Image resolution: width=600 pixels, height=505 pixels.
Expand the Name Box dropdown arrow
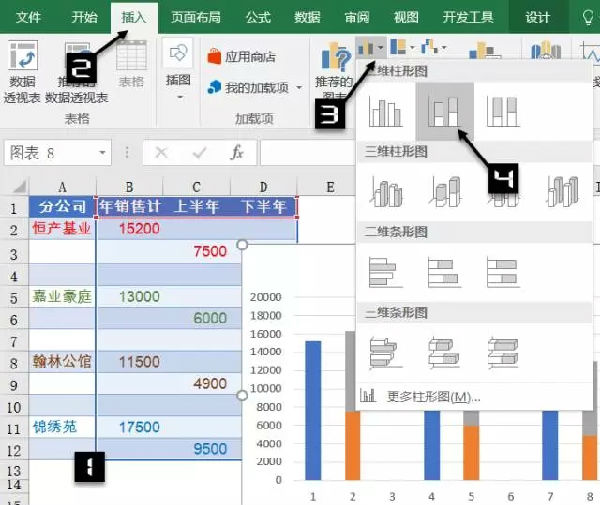102,153
